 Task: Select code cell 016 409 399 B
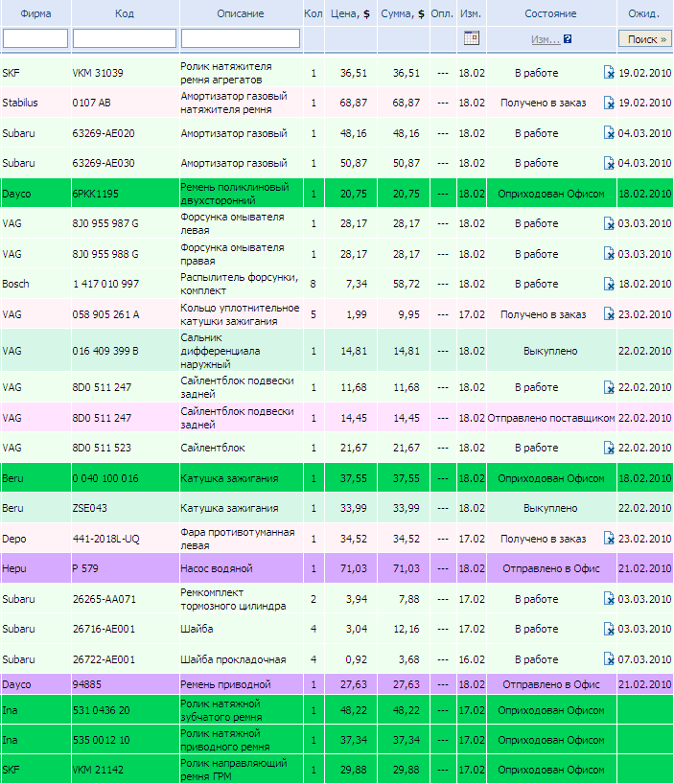[x=105, y=351]
